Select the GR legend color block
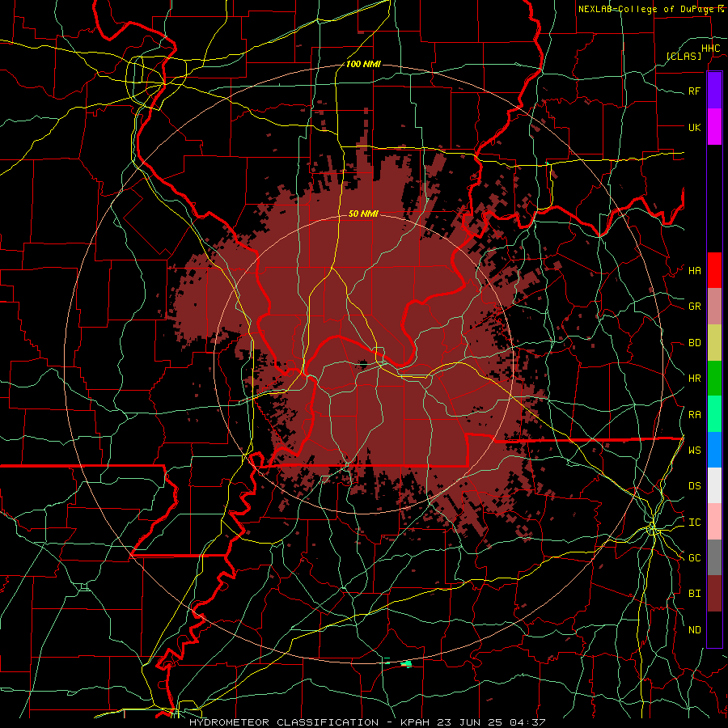The width and height of the screenshot is (728, 728). click(714, 307)
